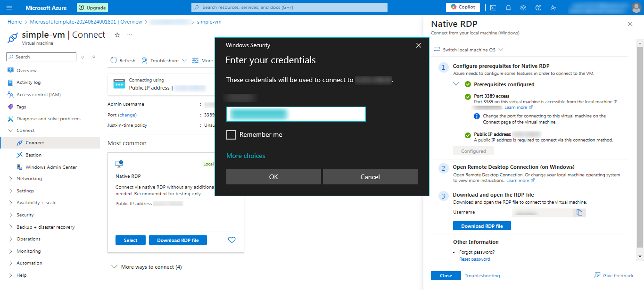Expand the Operations section
644x290 pixels.
point(11,239)
